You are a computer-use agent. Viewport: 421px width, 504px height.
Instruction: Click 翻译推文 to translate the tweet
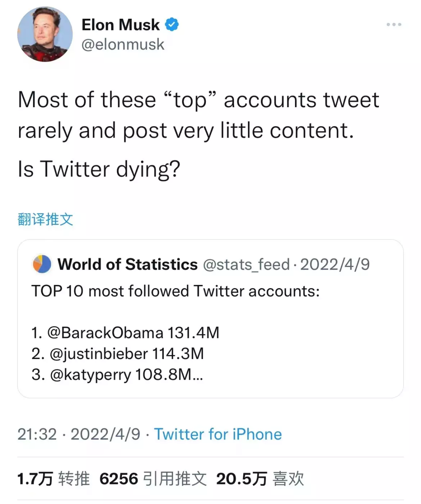45,219
